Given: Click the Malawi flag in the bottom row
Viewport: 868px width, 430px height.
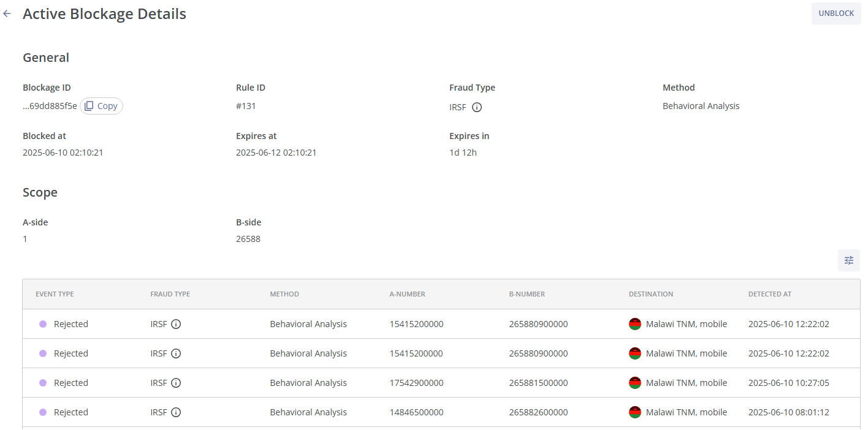Looking at the screenshot, I should coord(635,412).
